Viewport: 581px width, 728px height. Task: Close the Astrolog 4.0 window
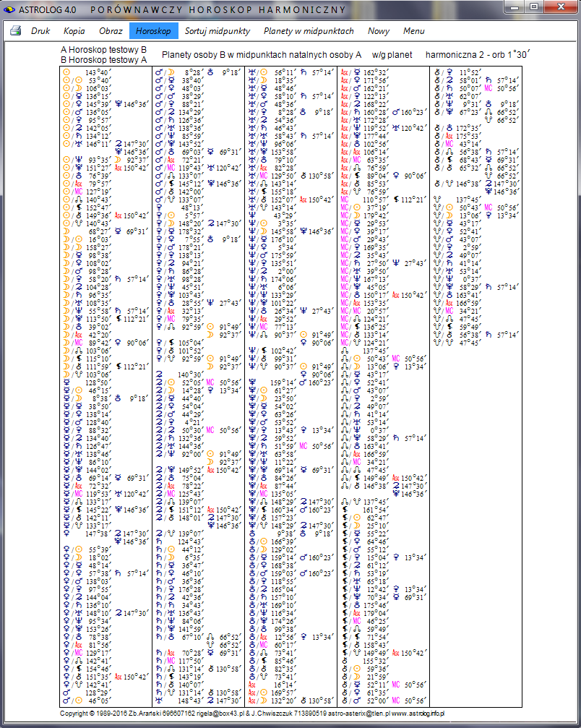[561, 7]
